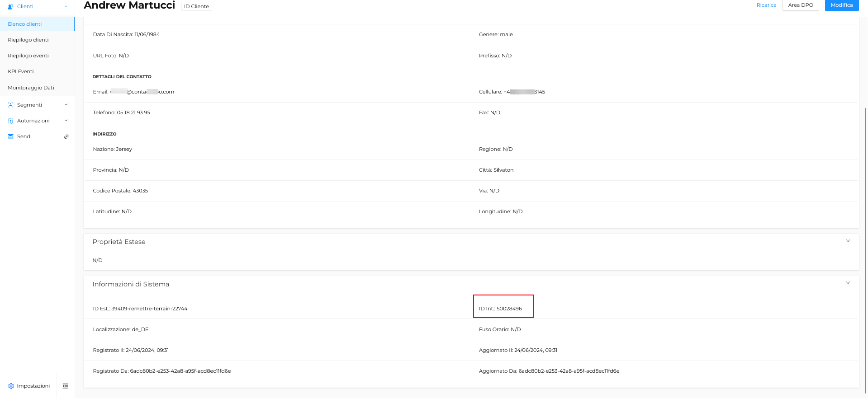Click the INDIRIZZO section title
The width and height of the screenshot is (868, 398).
pos(104,134)
